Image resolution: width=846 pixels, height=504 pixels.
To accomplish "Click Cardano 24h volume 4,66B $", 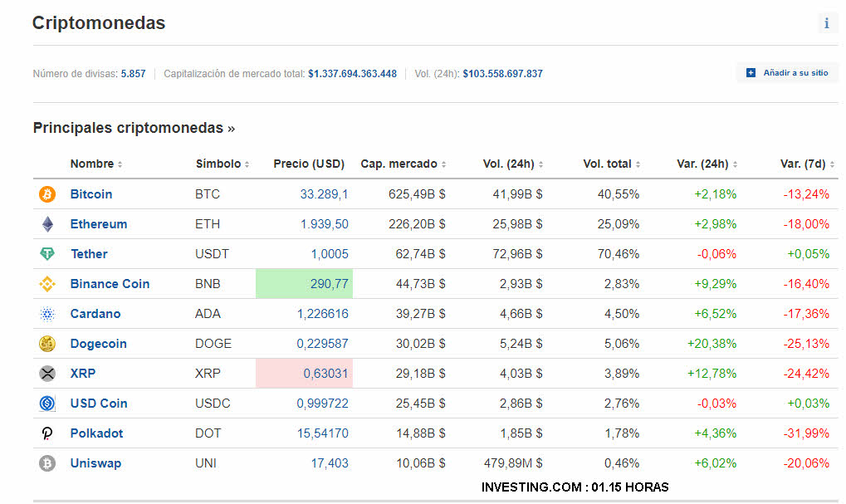I will (x=521, y=314).
